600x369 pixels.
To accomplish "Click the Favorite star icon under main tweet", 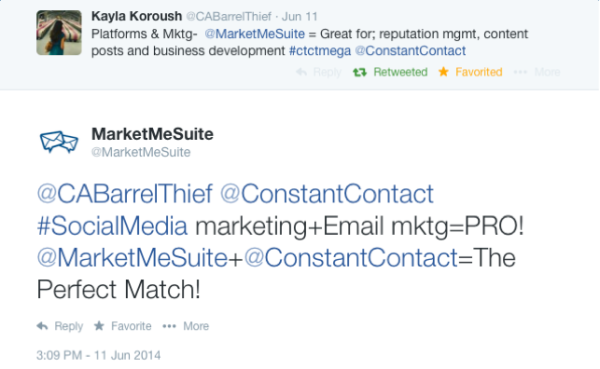I will (99, 326).
